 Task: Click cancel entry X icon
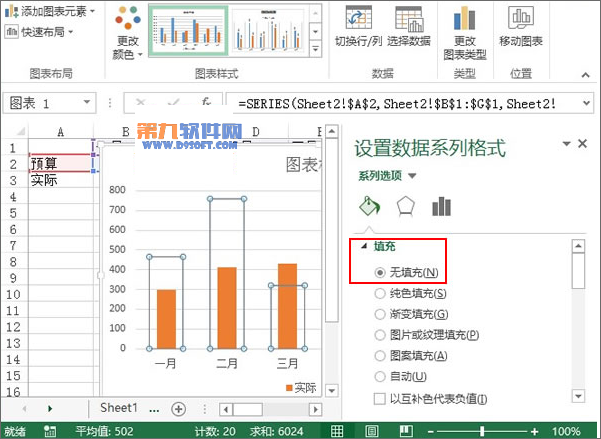tap(141, 102)
